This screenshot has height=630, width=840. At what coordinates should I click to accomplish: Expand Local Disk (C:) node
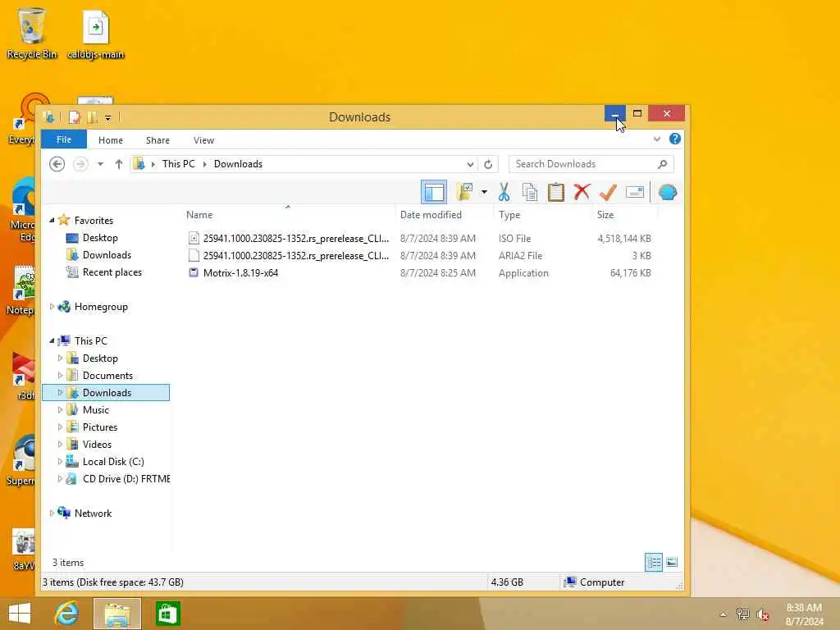(x=60, y=461)
